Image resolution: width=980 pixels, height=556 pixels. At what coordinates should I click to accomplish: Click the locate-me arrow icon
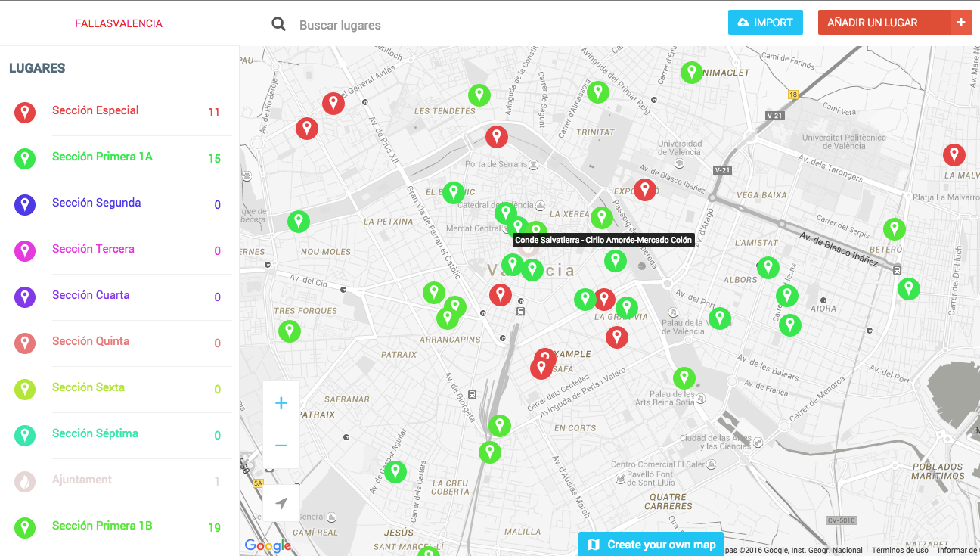click(x=281, y=503)
